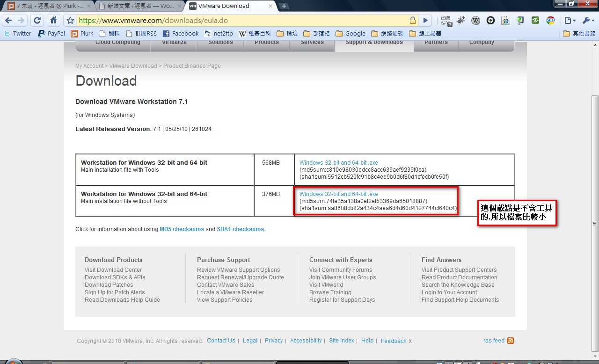599x364 pixels.
Task: Open the net2ftp bookmark
Action: click(219, 34)
